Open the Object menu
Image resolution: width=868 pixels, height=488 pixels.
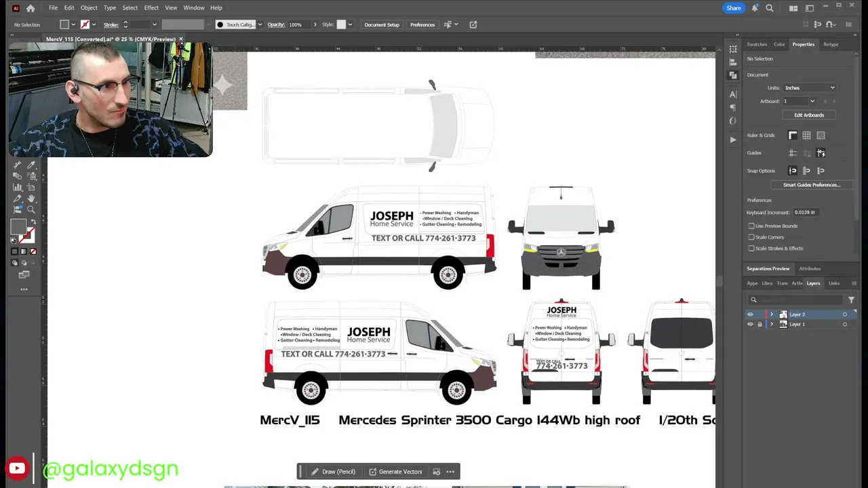point(89,8)
